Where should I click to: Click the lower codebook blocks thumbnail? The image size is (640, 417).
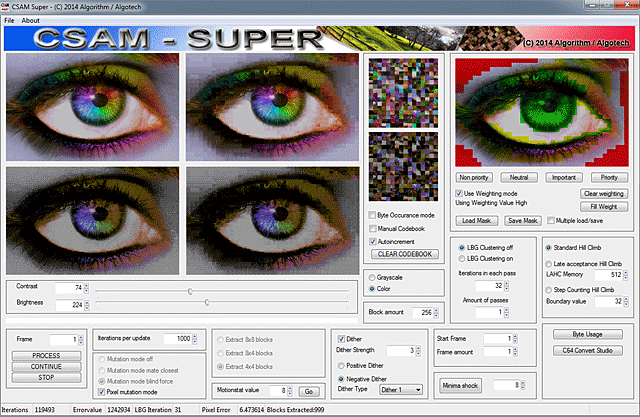click(x=403, y=166)
